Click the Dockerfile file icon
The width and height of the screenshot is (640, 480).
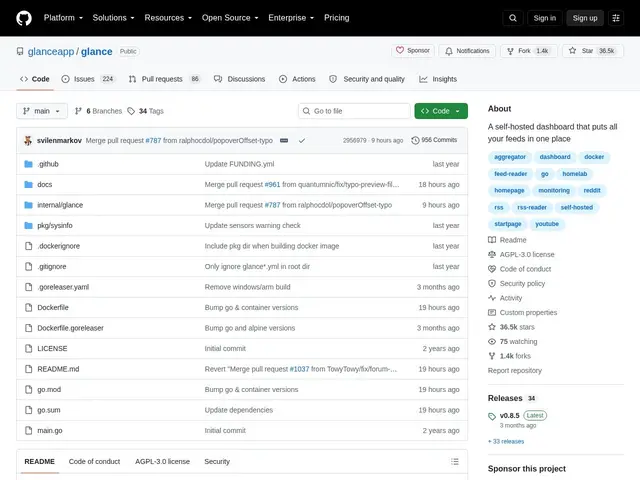coord(28,307)
